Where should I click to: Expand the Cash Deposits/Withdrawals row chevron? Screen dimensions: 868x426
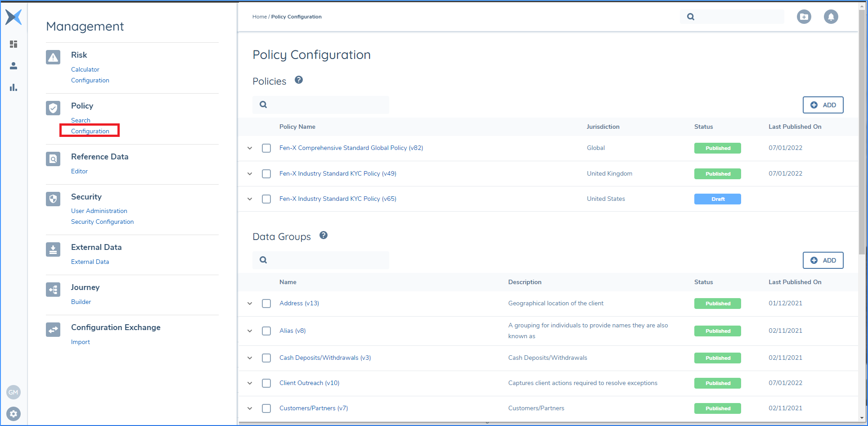250,358
